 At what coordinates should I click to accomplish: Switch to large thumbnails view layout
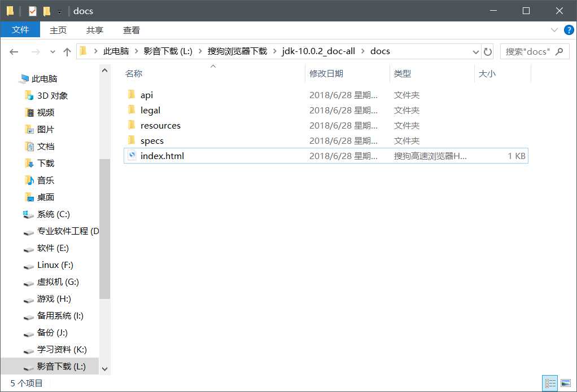(566, 383)
